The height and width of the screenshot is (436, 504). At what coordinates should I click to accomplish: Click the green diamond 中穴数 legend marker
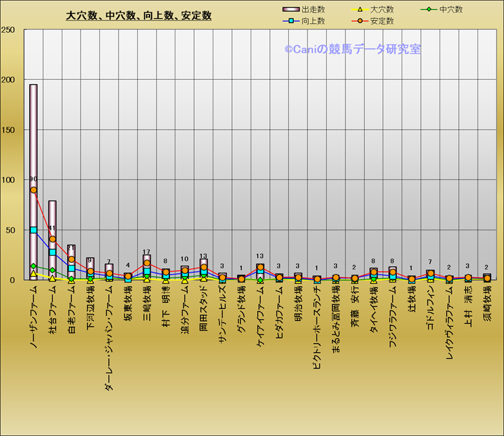[x=425, y=10]
